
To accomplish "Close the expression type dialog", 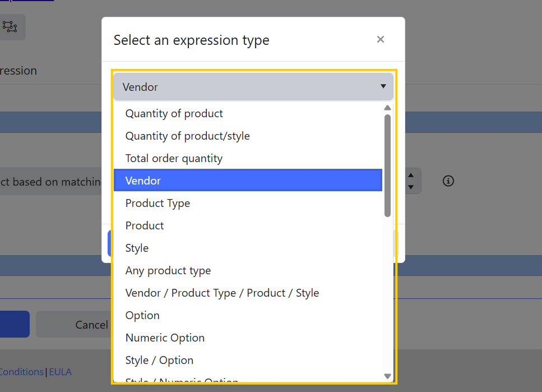I will click(x=381, y=39).
